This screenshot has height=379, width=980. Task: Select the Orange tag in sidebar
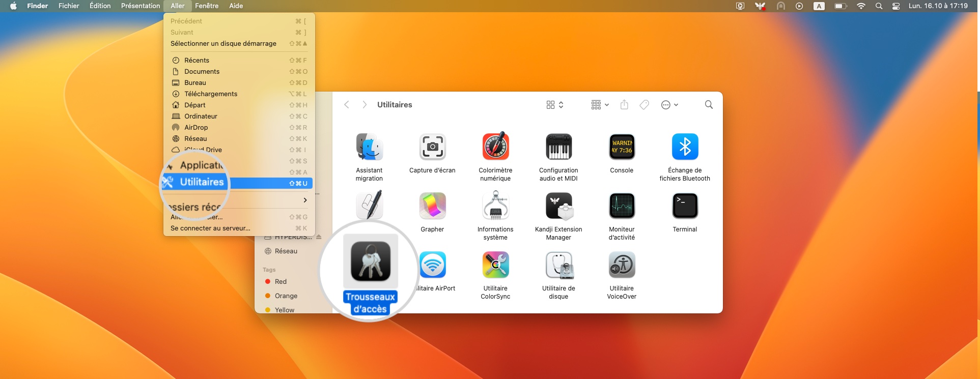tap(281, 296)
